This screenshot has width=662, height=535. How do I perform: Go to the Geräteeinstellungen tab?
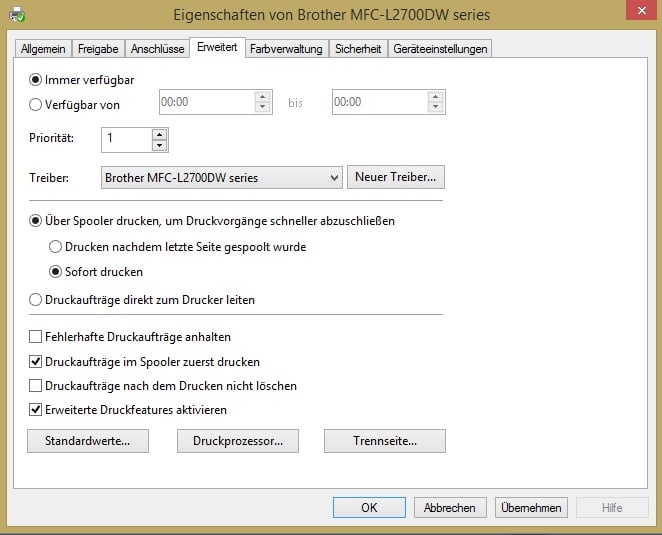(440, 48)
